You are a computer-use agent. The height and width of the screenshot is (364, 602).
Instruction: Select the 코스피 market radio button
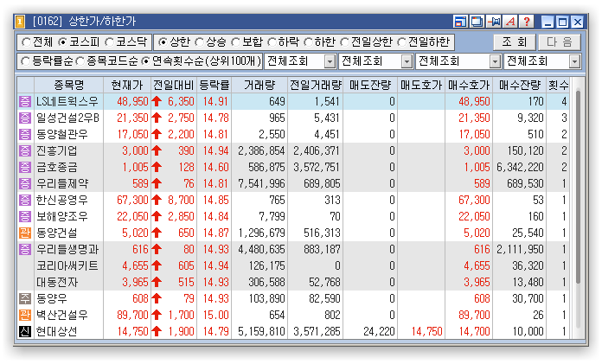pos(62,42)
